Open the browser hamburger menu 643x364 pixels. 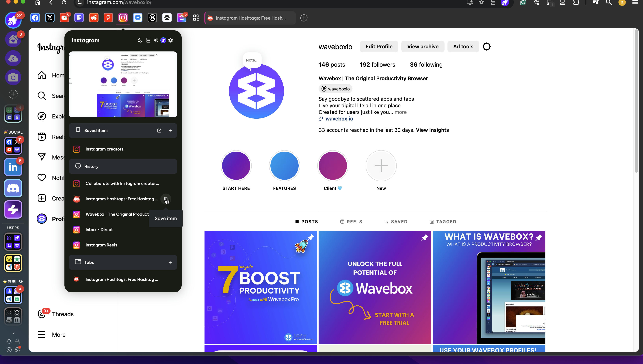click(635, 3)
